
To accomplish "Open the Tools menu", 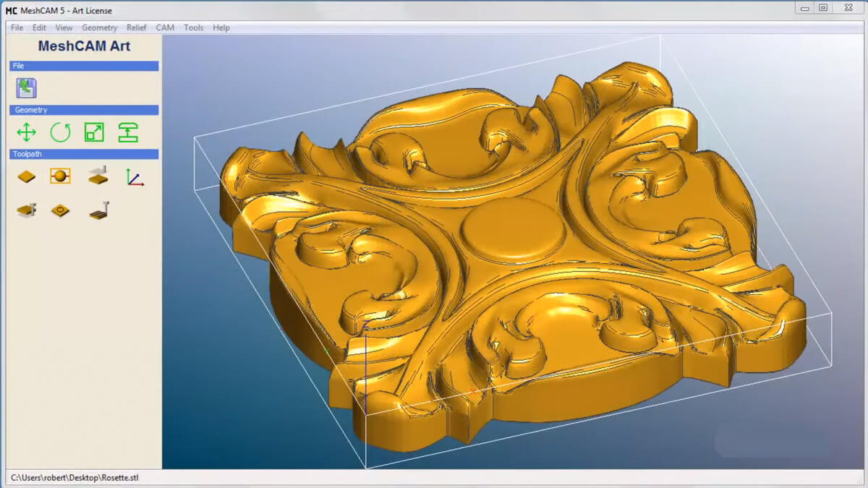I will (x=193, y=27).
